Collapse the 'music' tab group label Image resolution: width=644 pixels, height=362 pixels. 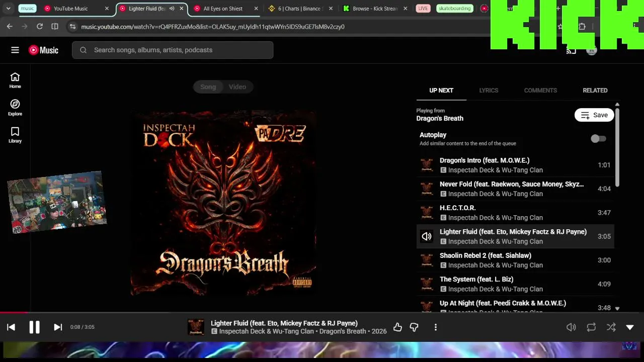click(x=28, y=9)
